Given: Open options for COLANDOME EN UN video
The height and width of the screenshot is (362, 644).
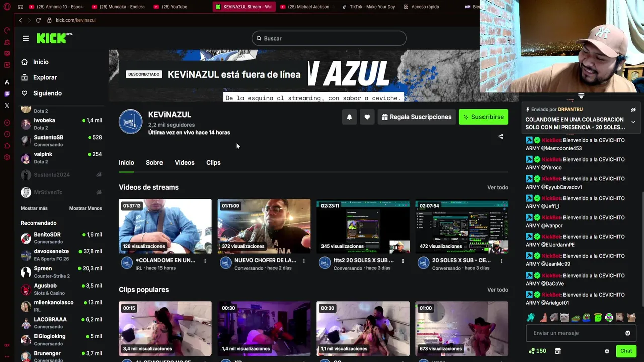Looking at the screenshot, I should click(x=205, y=261).
